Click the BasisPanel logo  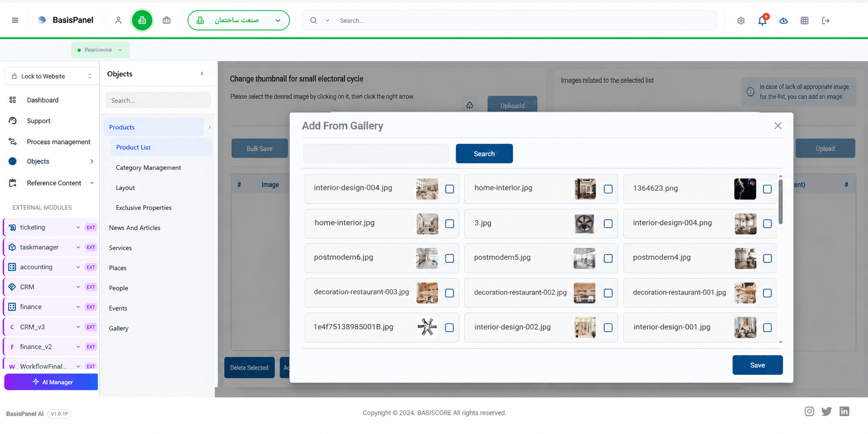coord(66,20)
